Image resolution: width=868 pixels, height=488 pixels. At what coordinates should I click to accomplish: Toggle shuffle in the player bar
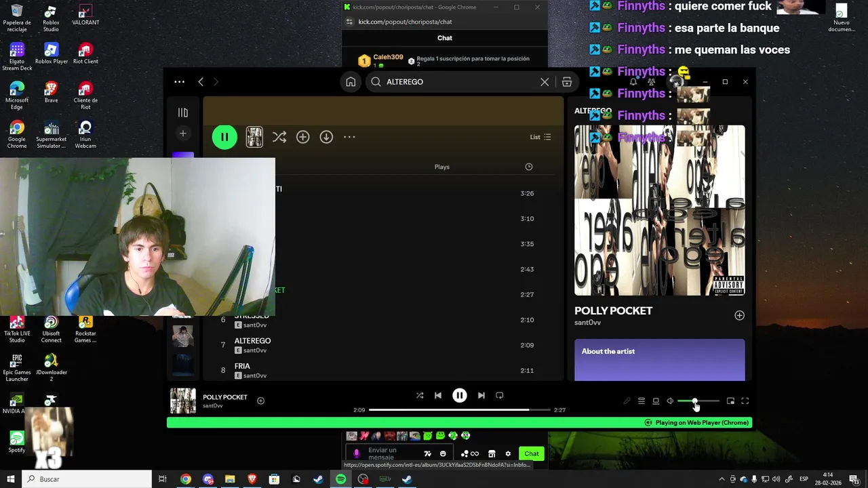(x=420, y=395)
